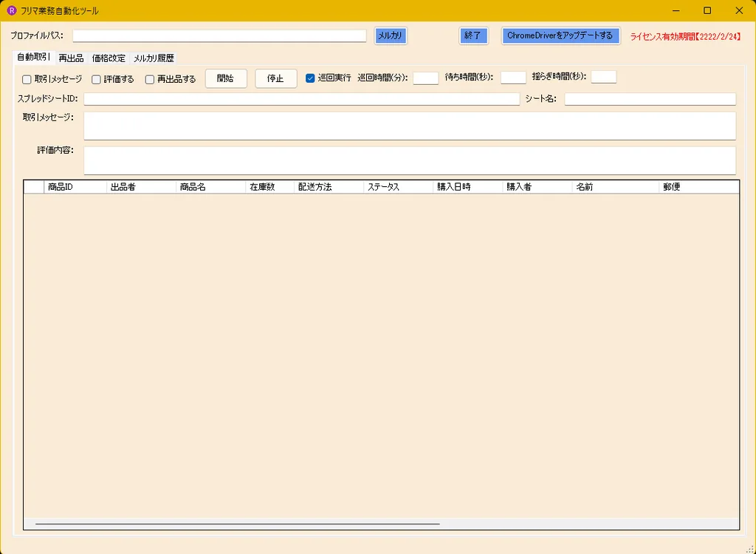The width and height of the screenshot is (756, 554).
Task: Click the 終了 button to exit
Action: point(473,35)
